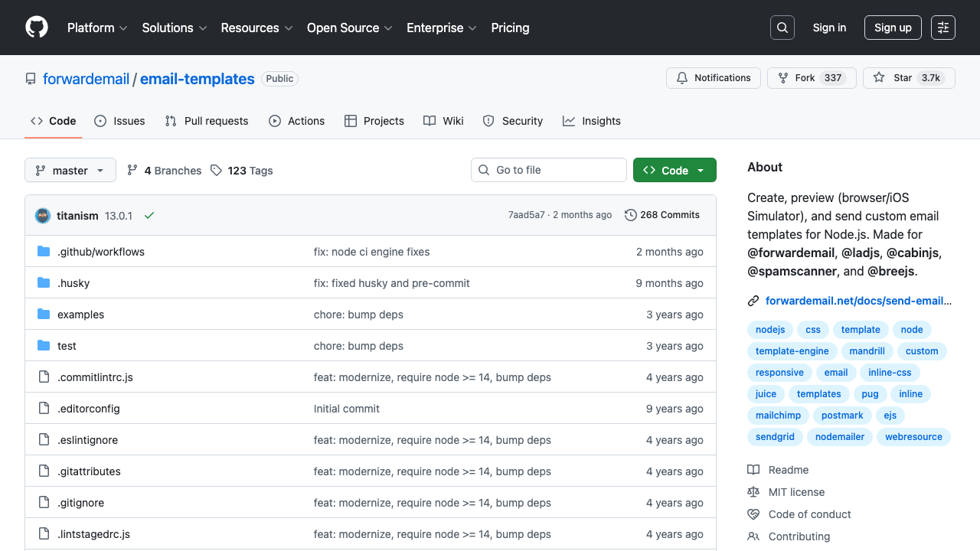
Task: Follow the forwardemail.net/docs/send-email link
Action: (857, 300)
